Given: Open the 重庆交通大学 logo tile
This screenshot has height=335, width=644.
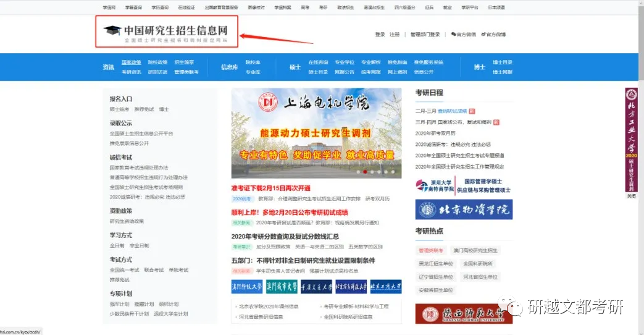Looking at the screenshot, I should coord(316,287).
